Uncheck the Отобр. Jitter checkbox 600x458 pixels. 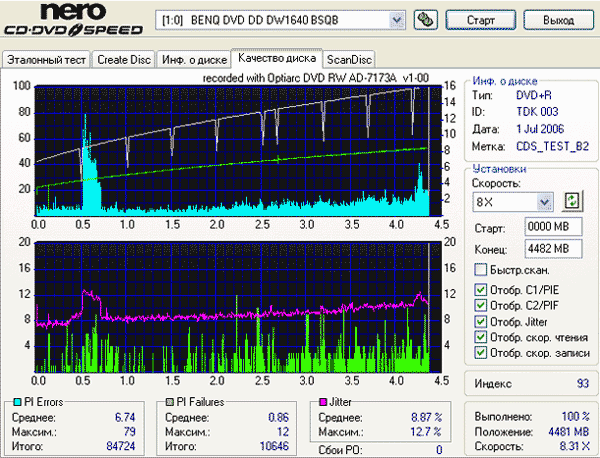pyautogui.click(x=480, y=321)
